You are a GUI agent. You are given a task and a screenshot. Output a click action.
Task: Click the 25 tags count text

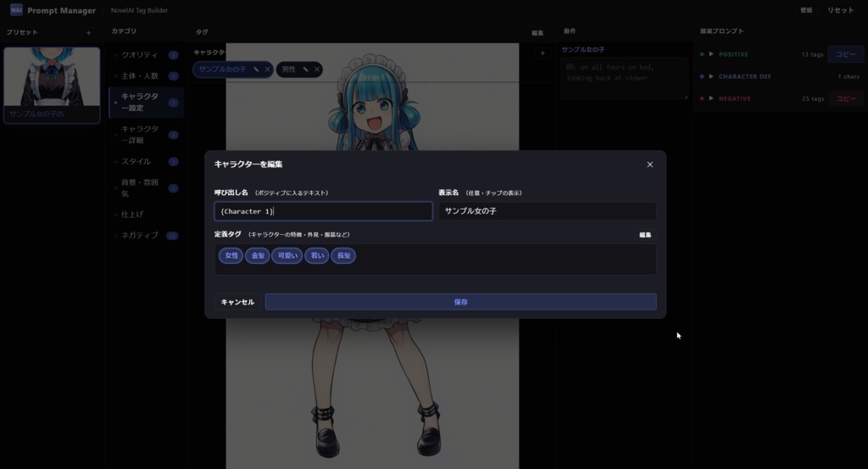(813, 98)
